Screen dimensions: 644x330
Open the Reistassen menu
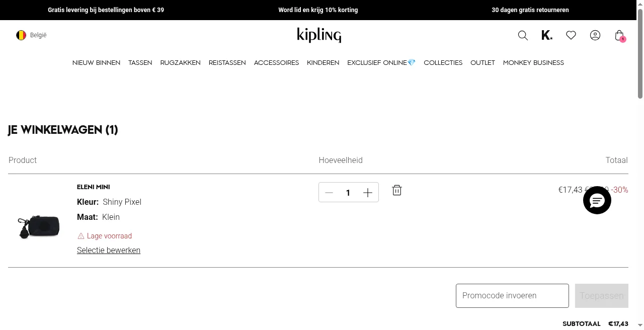coord(227,63)
